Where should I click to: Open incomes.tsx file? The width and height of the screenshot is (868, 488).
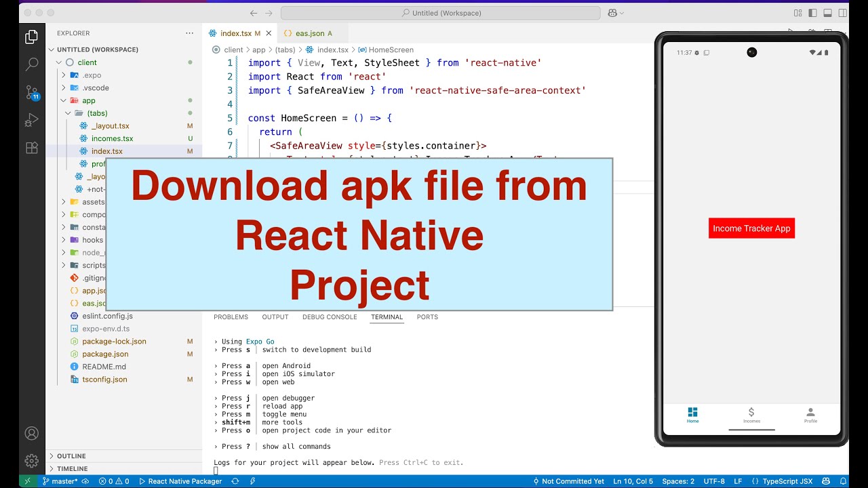[x=112, y=138]
